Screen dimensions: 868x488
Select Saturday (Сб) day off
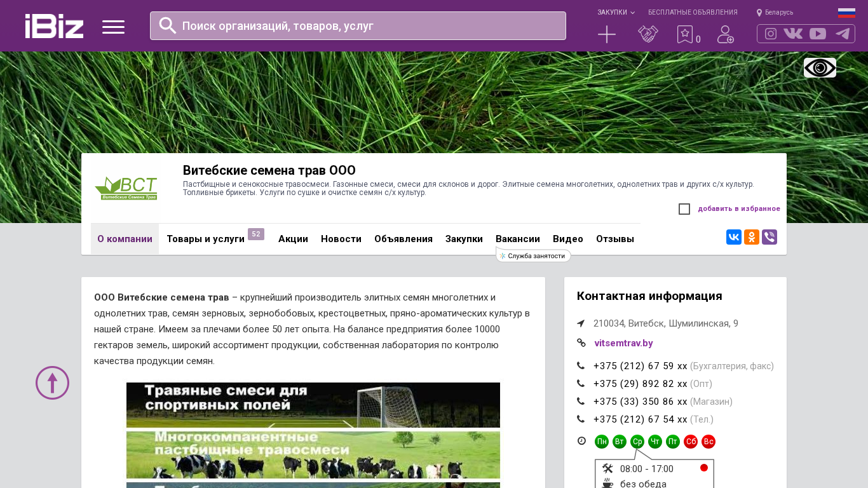click(691, 442)
